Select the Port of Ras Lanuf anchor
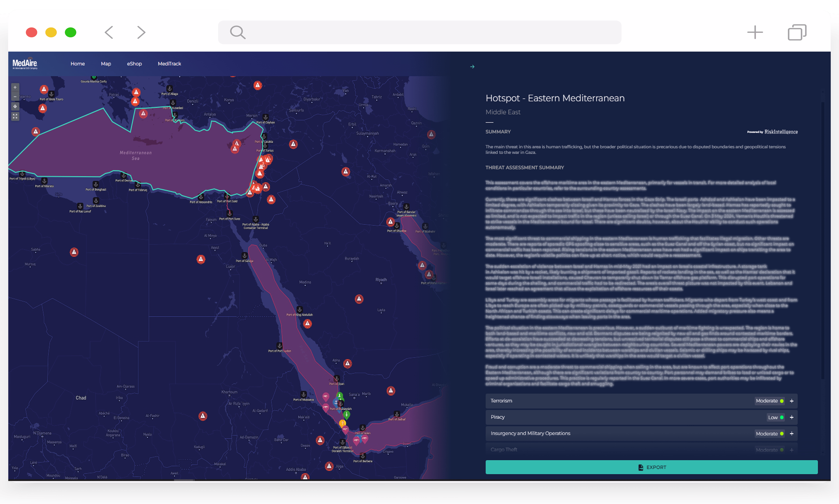The height and width of the screenshot is (504, 839). click(80, 206)
